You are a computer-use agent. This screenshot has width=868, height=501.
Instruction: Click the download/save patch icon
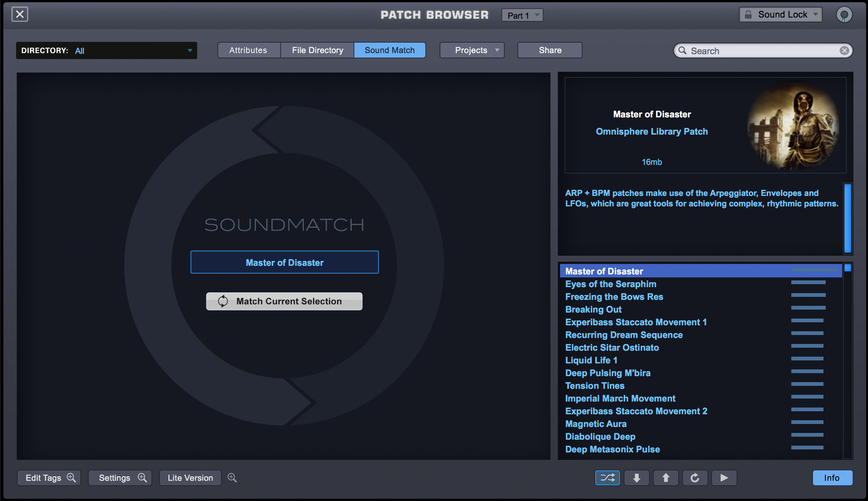point(637,477)
